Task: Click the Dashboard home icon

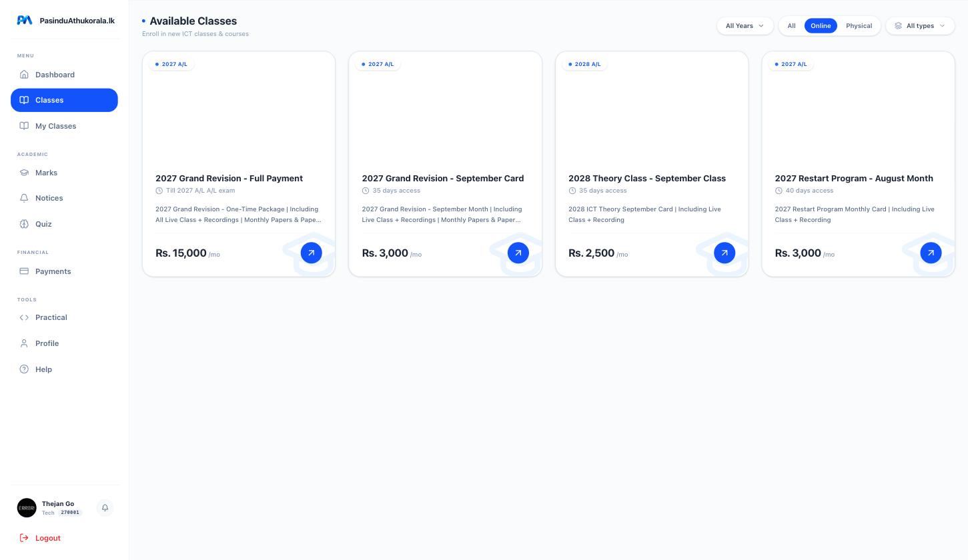Action: pos(24,75)
